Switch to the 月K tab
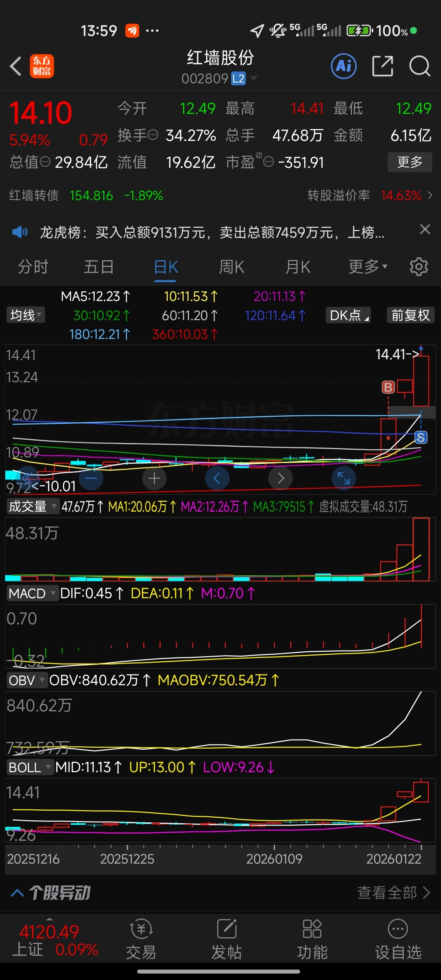 [x=298, y=267]
